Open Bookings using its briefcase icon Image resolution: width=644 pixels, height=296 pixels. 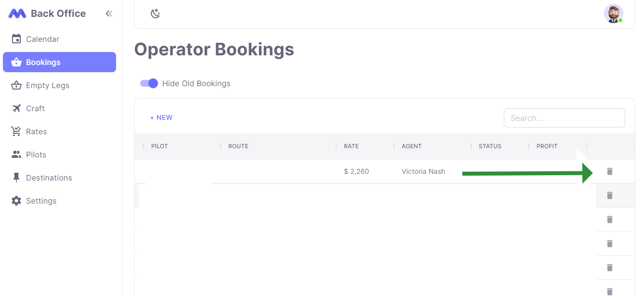click(x=15, y=62)
